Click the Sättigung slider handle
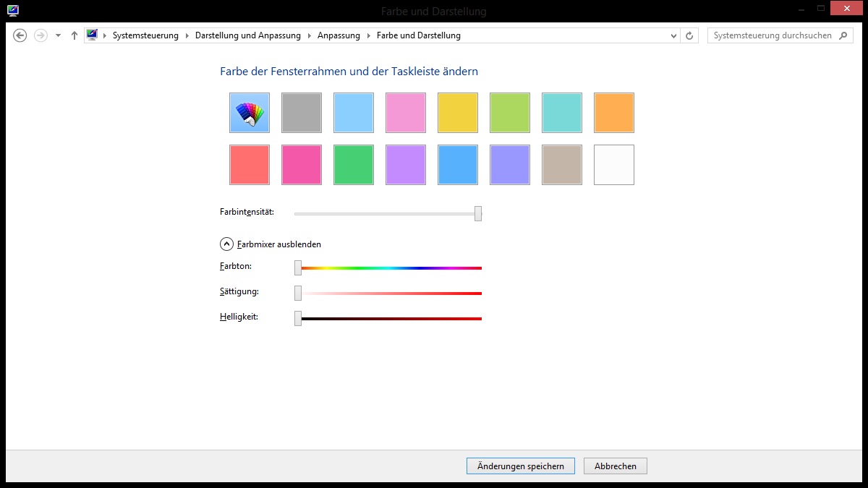The width and height of the screenshot is (868, 488). 298,293
